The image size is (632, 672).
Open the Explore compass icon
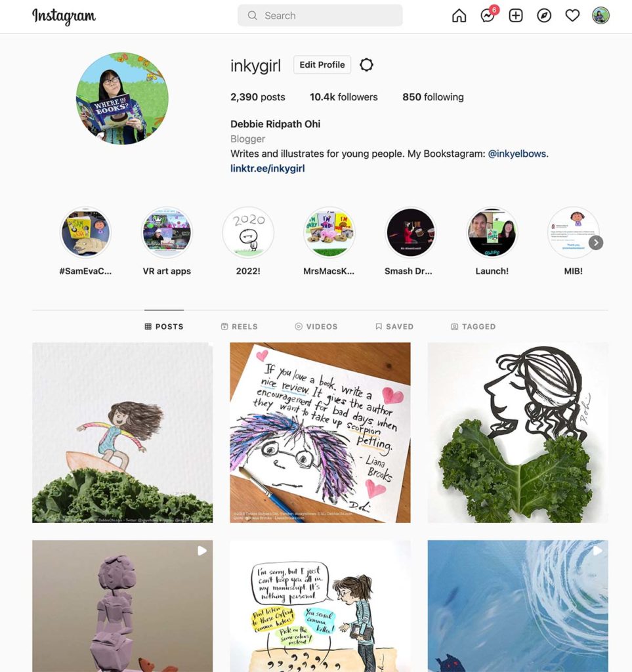tap(544, 16)
